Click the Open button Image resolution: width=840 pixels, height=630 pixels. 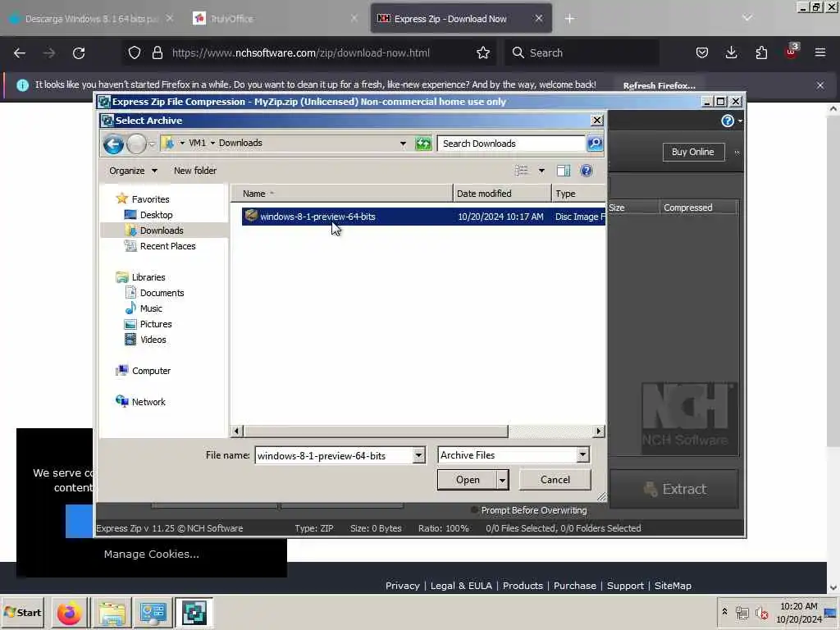[x=467, y=480]
